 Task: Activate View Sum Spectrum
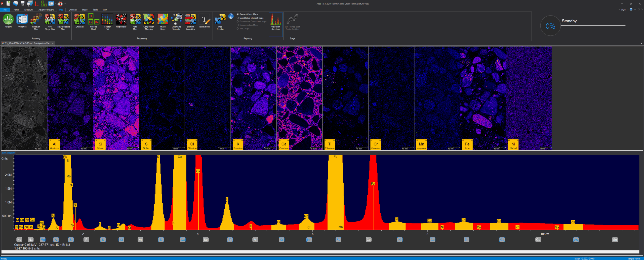(x=276, y=21)
